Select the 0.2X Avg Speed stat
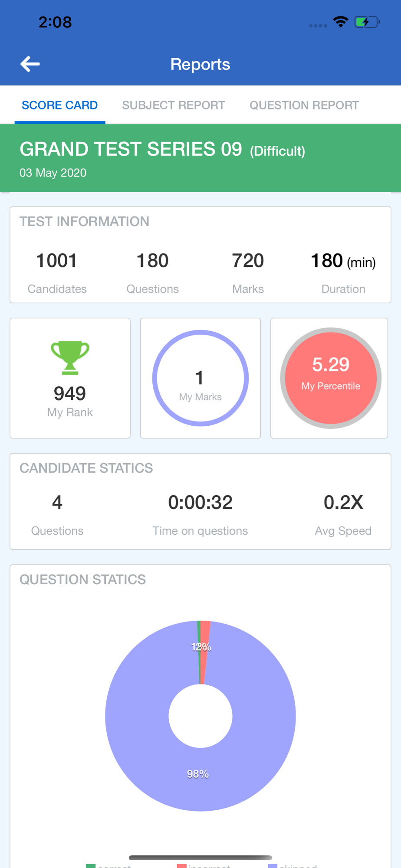This screenshot has width=401, height=868. [x=343, y=503]
